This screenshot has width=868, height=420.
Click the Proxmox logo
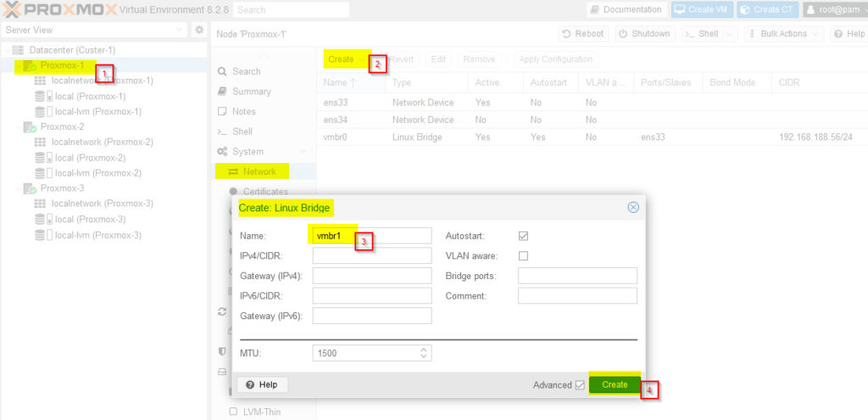[x=59, y=9]
